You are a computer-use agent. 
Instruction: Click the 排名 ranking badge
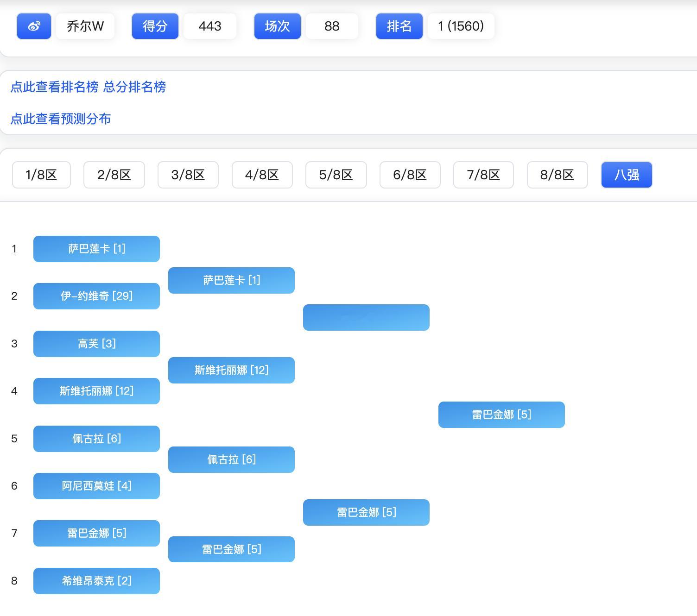click(x=399, y=26)
